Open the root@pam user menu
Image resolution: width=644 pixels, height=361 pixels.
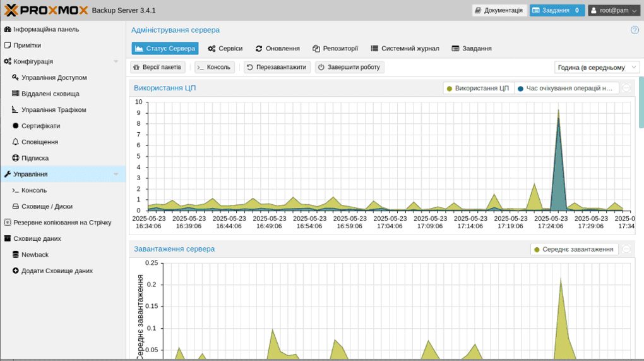click(613, 10)
